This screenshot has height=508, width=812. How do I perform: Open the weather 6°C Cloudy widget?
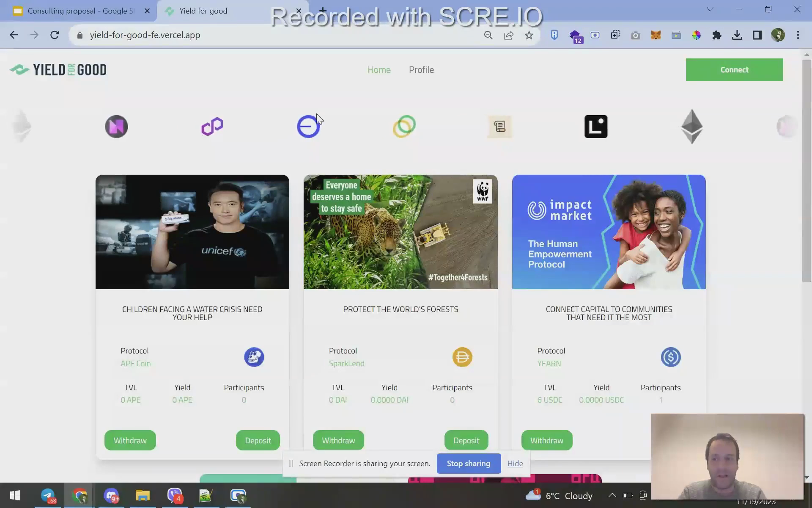(x=559, y=495)
